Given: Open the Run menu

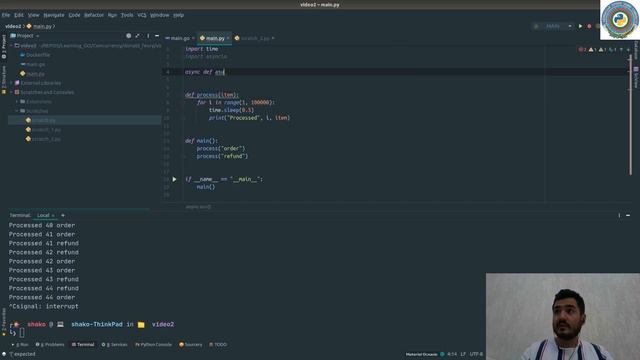Looking at the screenshot, I should [112, 15].
